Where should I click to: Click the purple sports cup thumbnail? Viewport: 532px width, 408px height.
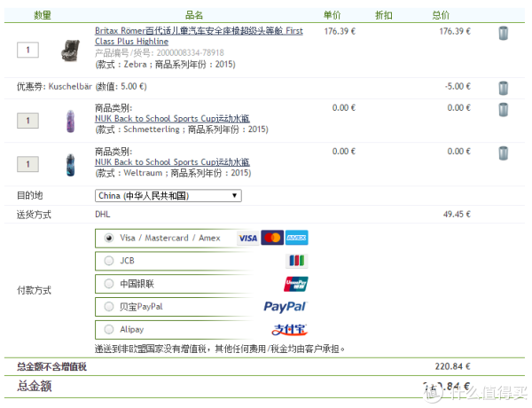(71, 121)
